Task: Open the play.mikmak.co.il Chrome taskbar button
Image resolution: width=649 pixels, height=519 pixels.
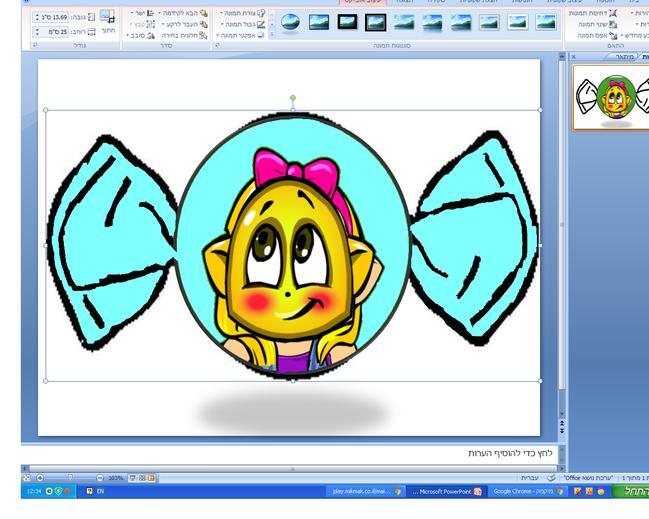Action: pos(367,492)
